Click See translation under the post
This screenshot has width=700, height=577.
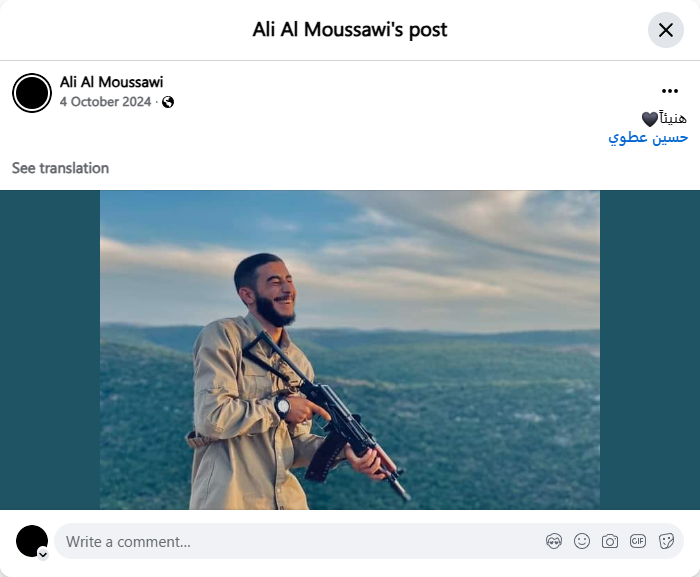pyautogui.click(x=60, y=168)
